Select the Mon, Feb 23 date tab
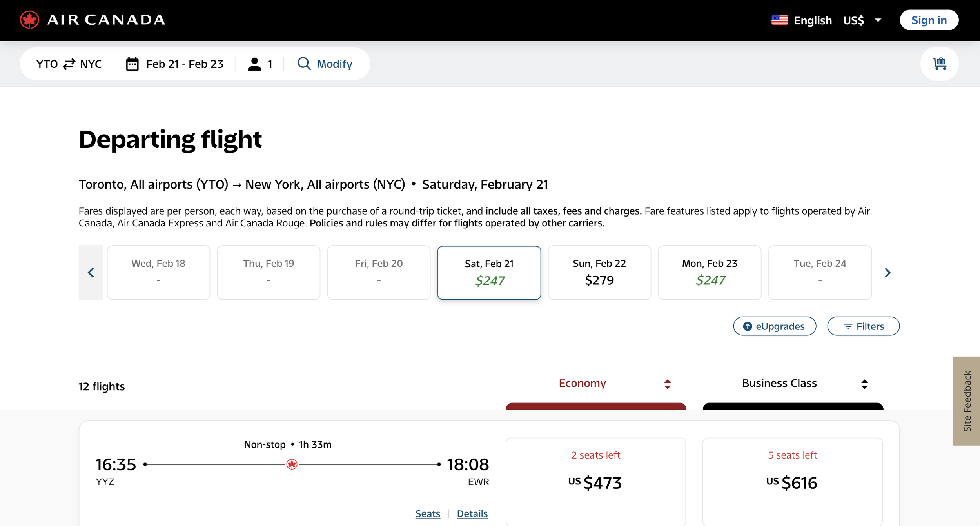The height and width of the screenshot is (526, 980). [x=709, y=273]
